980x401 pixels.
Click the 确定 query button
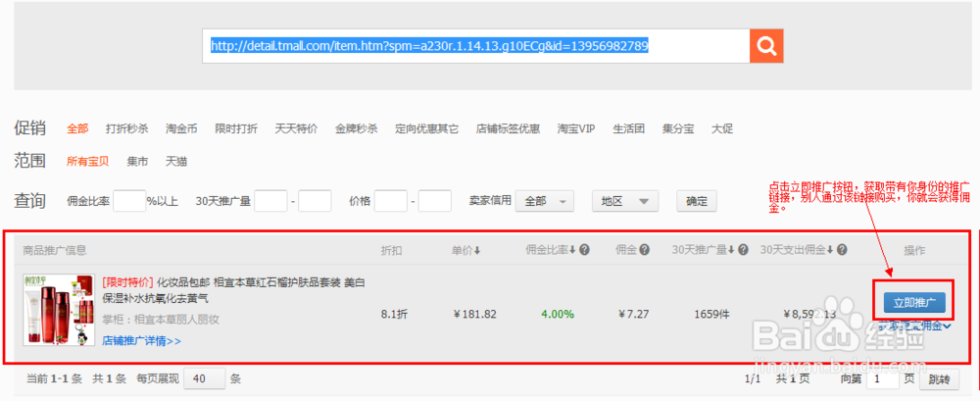697,201
